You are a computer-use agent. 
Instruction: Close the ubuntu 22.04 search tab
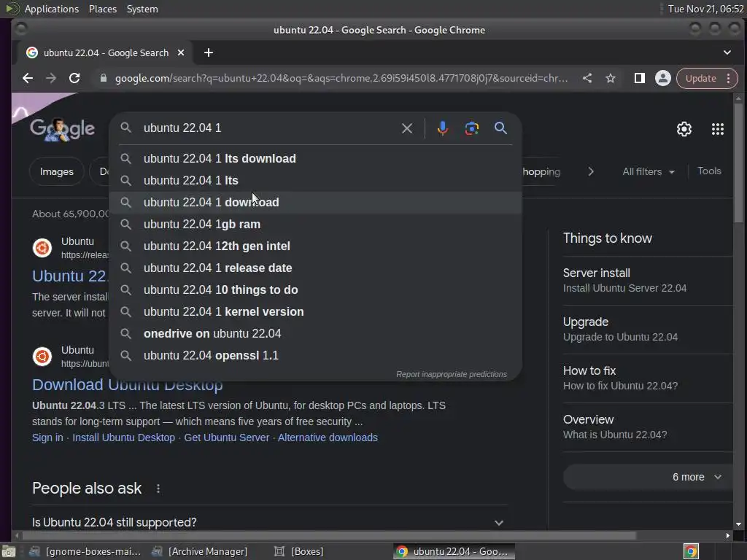point(181,52)
